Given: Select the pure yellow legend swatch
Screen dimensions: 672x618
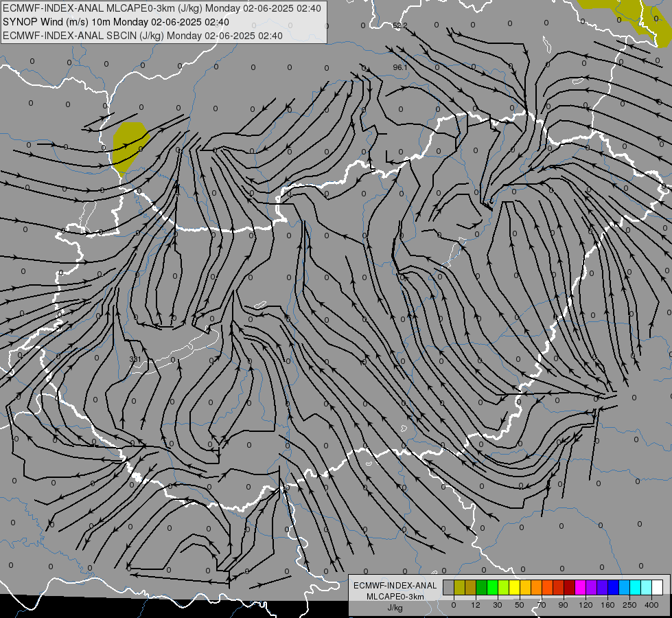Looking at the screenshot, I should click(x=514, y=588).
